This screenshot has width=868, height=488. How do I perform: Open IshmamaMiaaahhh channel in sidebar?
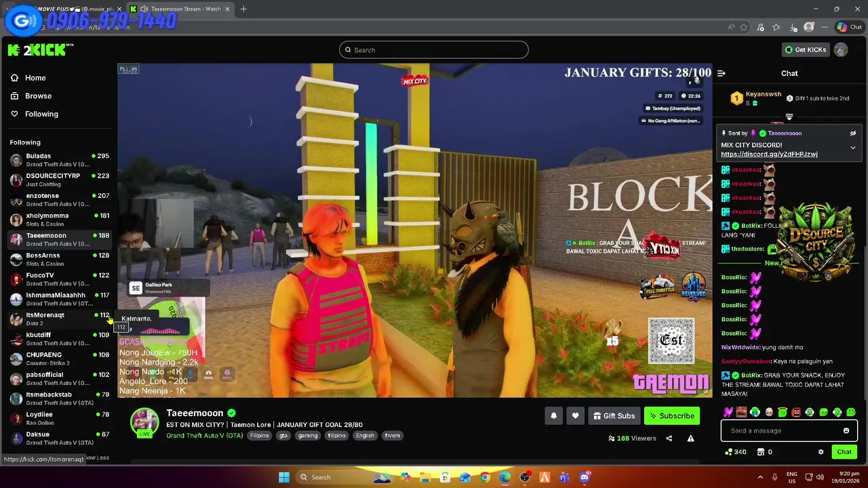tap(59, 299)
